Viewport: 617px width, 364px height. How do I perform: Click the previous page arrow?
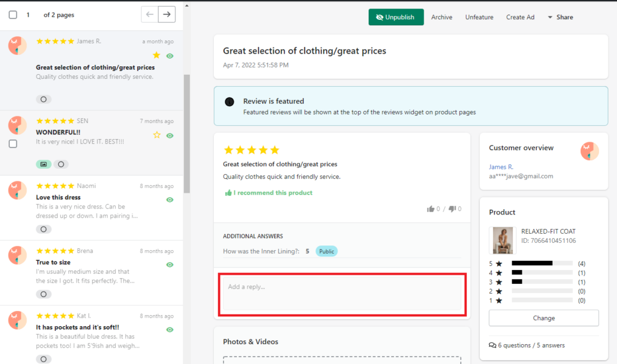click(x=149, y=14)
